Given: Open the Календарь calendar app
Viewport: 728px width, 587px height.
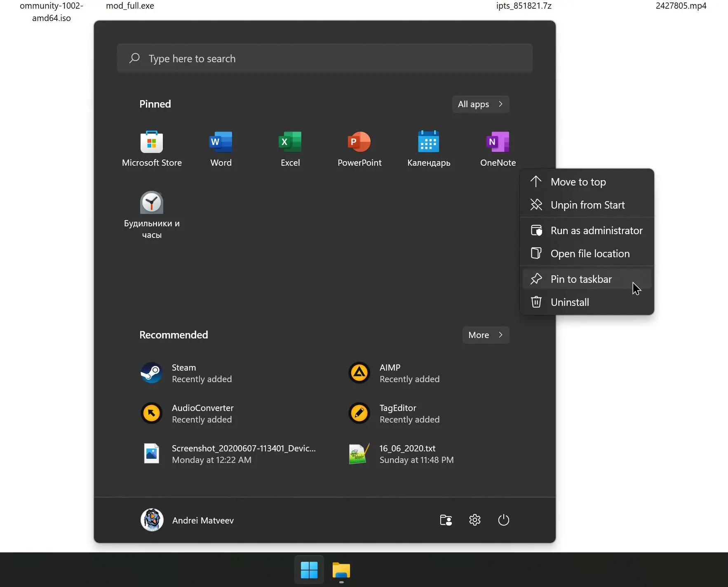Looking at the screenshot, I should coord(429,149).
